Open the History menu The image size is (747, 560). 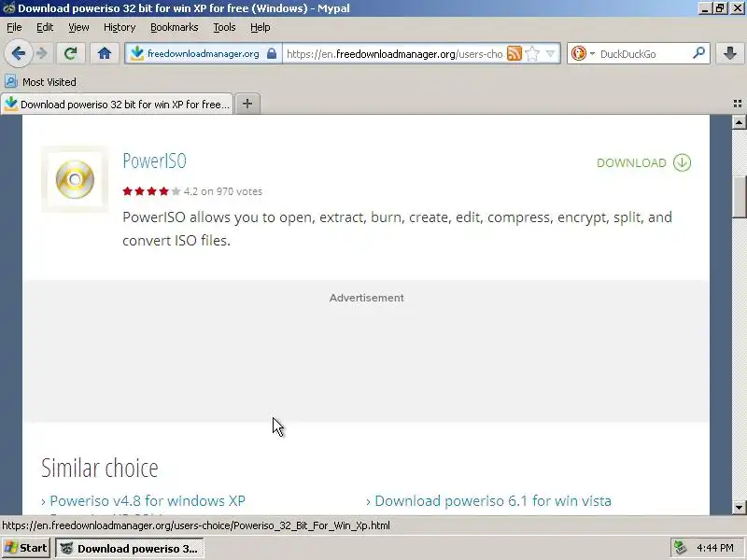pos(120,27)
